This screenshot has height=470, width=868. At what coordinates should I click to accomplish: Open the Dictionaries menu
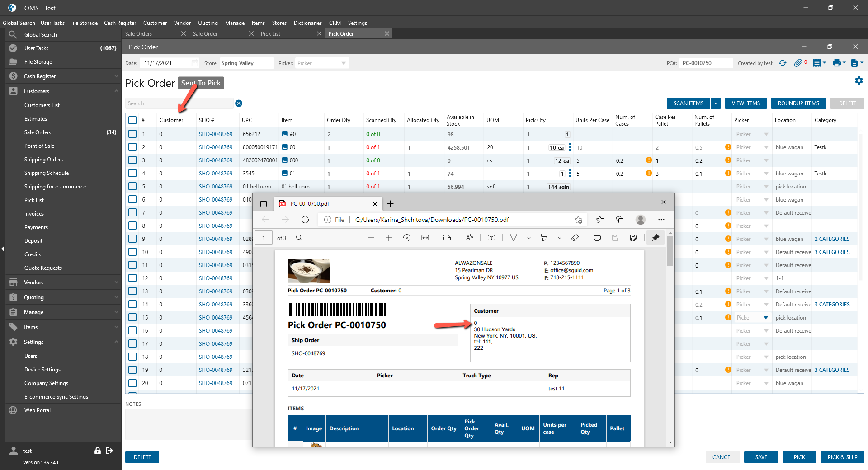(x=307, y=23)
